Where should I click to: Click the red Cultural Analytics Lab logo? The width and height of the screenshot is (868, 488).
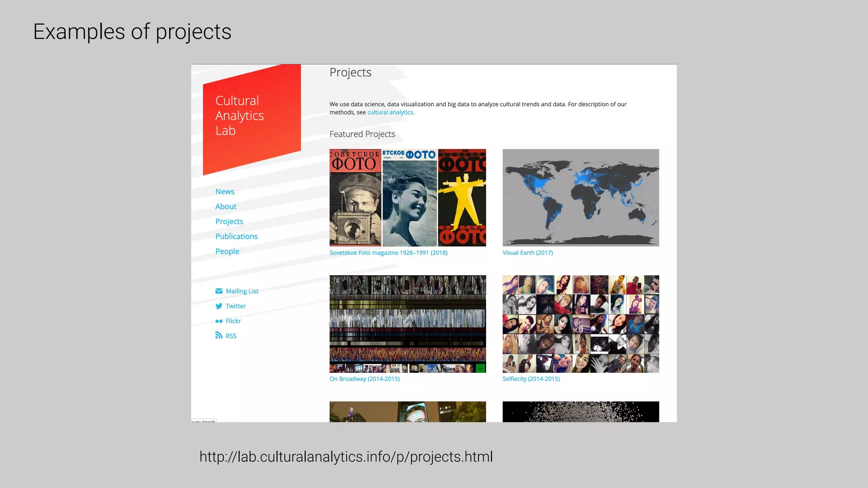pos(251,119)
